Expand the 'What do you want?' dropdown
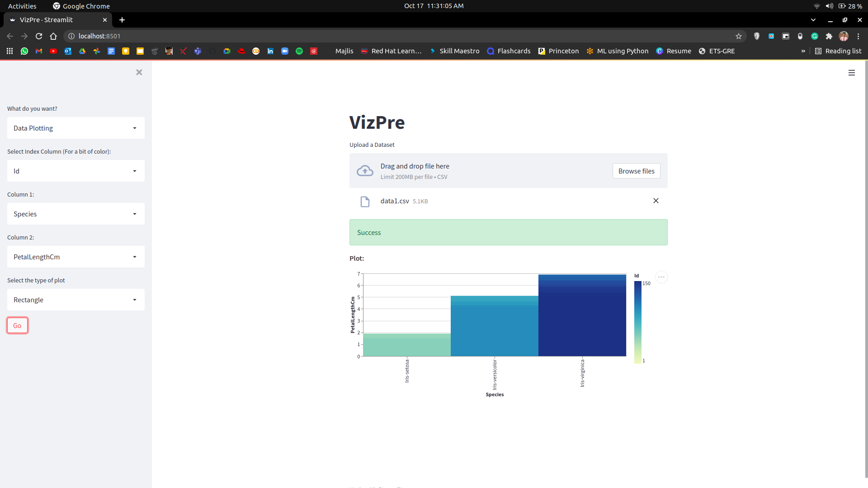Image resolution: width=868 pixels, height=488 pixels. (x=75, y=128)
